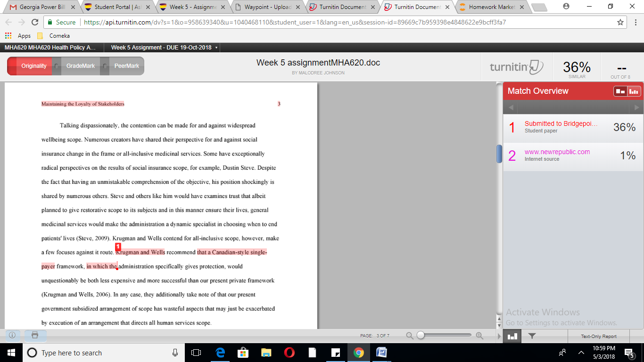Screen dimensions: 644x362
Task: Click the turnitin logo
Action: pos(517,66)
